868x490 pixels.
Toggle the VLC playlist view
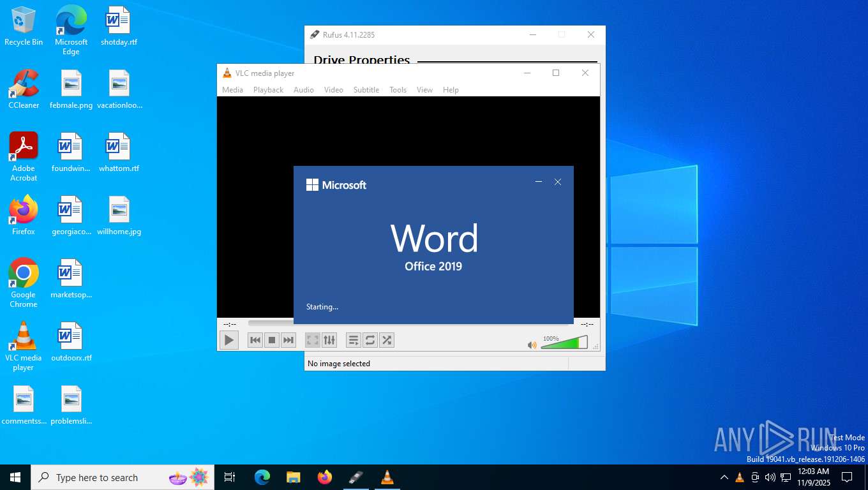click(354, 340)
